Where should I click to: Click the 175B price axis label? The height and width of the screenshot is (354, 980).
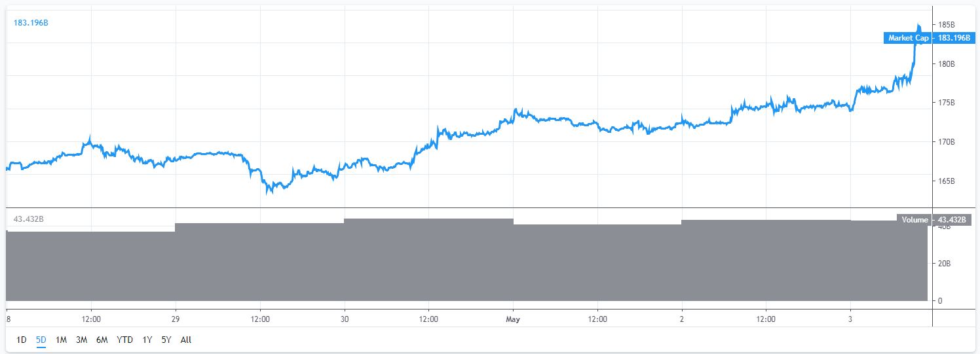click(945, 103)
